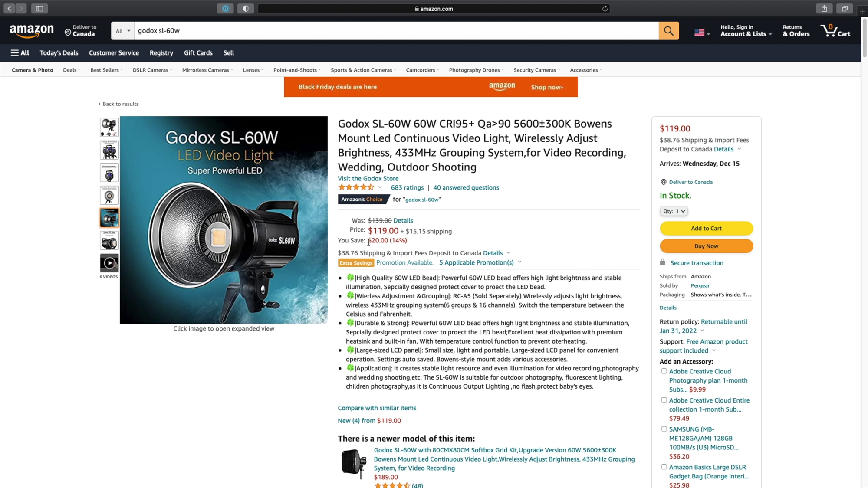Open the All hamburger menu
Screen dimensions: 868x488
pos(20,53)
